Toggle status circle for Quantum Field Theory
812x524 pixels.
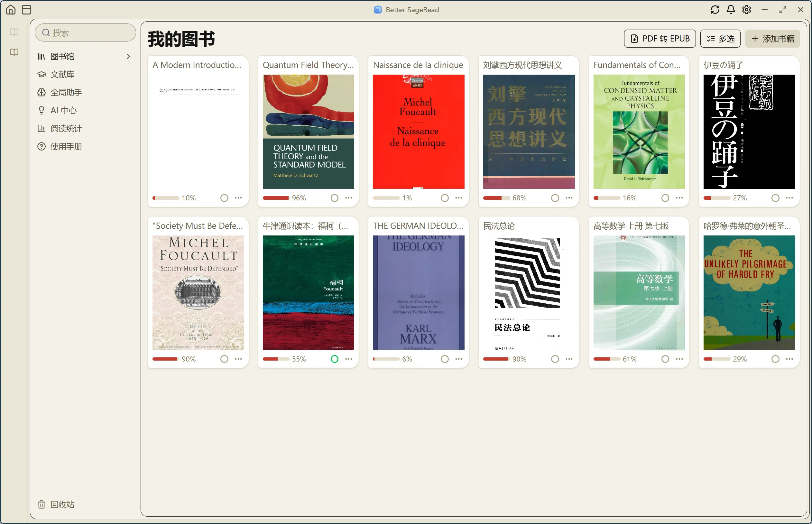335,198
